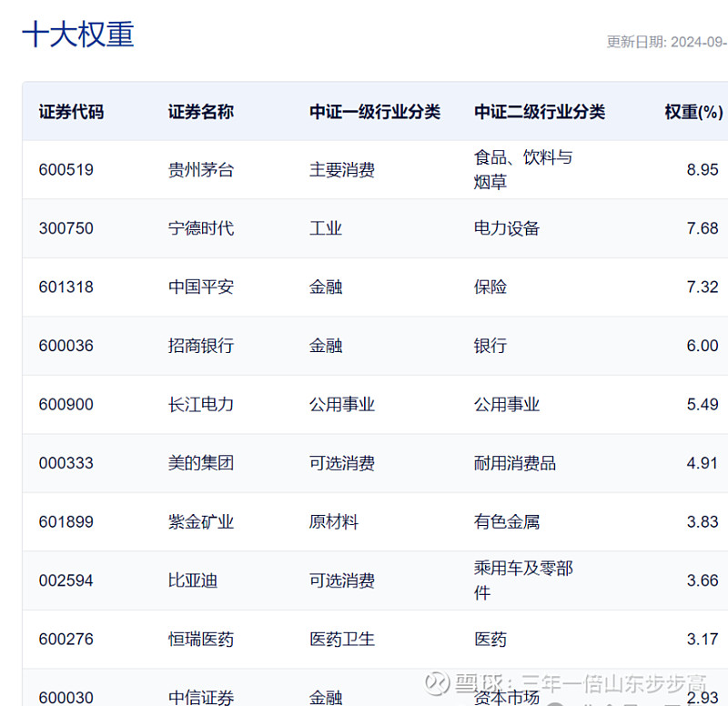Select the 美的集团 security name

pos(200,463)
